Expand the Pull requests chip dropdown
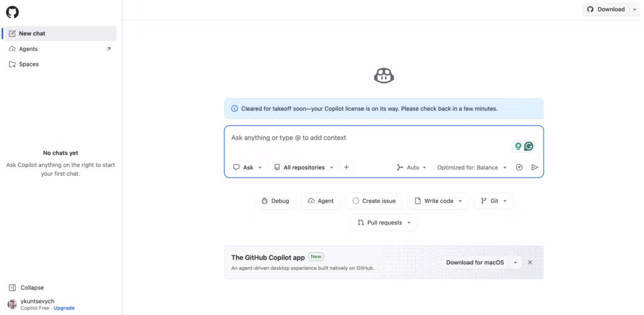644x315 pixels. (x=384, y=223)
